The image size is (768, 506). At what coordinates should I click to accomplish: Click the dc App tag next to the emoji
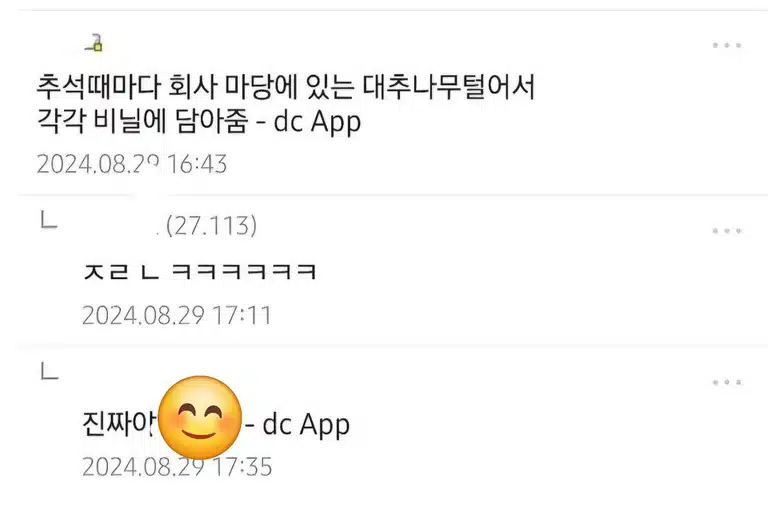coord(307,424)
